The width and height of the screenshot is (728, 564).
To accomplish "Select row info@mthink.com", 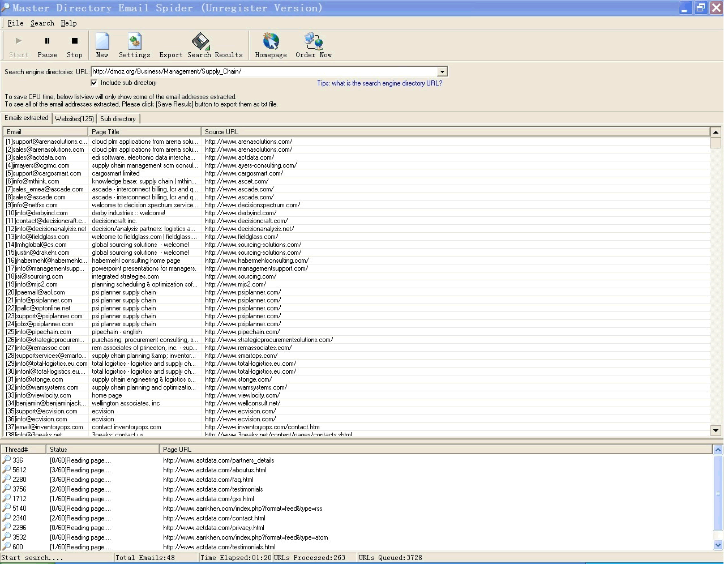I will tap(357, 181).
